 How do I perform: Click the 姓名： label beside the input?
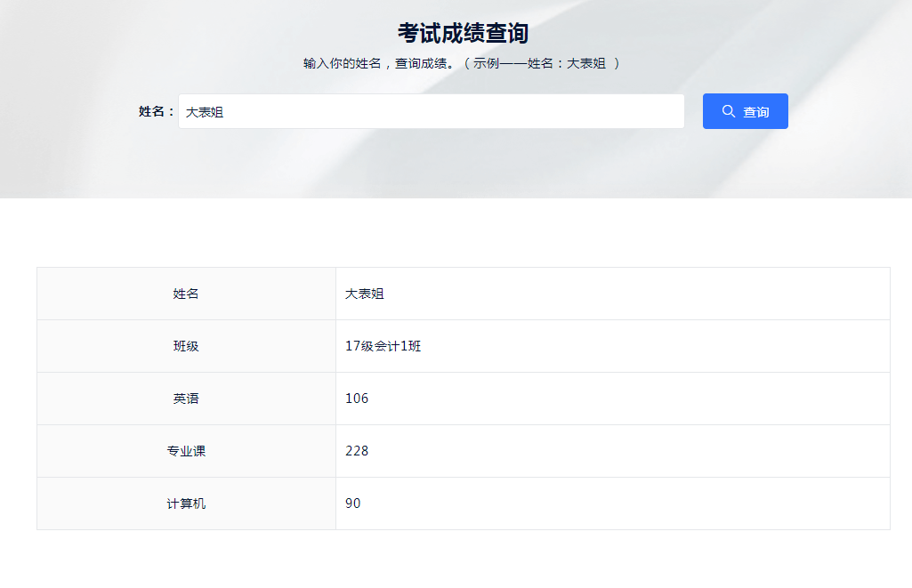coord(157,111)
